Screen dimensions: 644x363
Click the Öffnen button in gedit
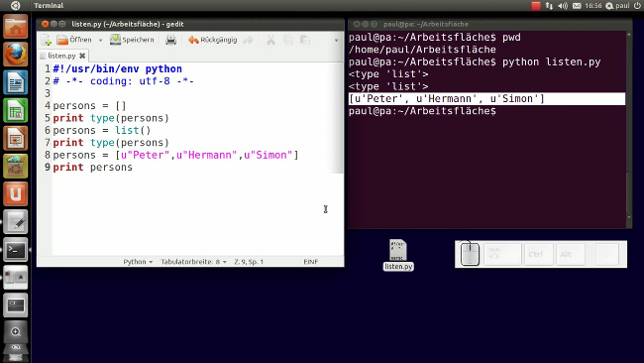point(74,40)
